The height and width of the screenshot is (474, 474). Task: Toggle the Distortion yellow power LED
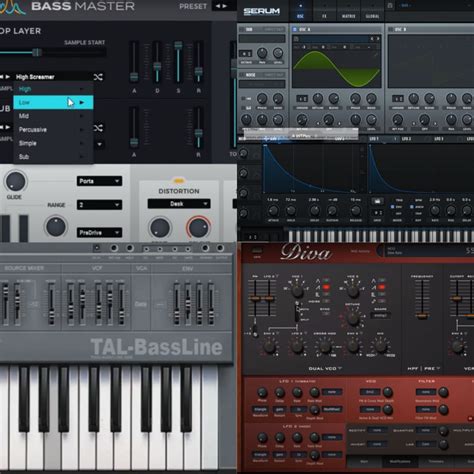click(x=179, y=181)
